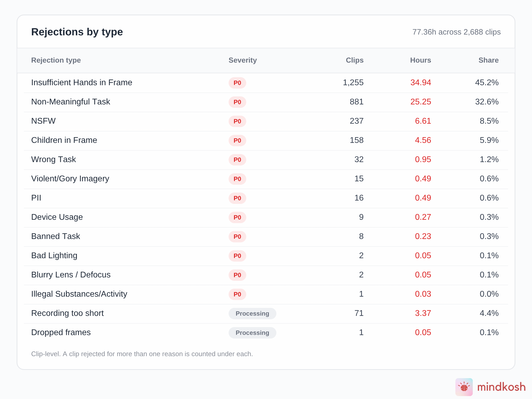Image resolution: width=532 pixels, height=399 pixels.
Task: Click the Severity column header
Action: pos(243,60)
